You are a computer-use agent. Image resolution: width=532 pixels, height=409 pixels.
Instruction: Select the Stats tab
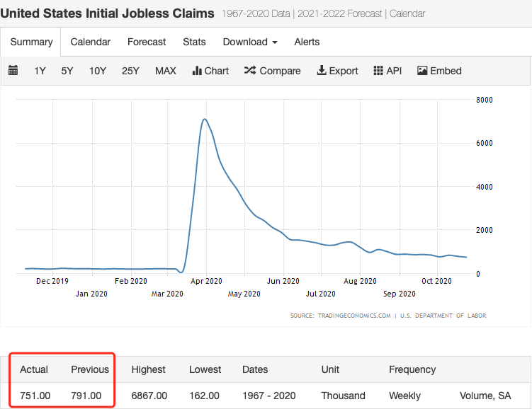(194, 42)
